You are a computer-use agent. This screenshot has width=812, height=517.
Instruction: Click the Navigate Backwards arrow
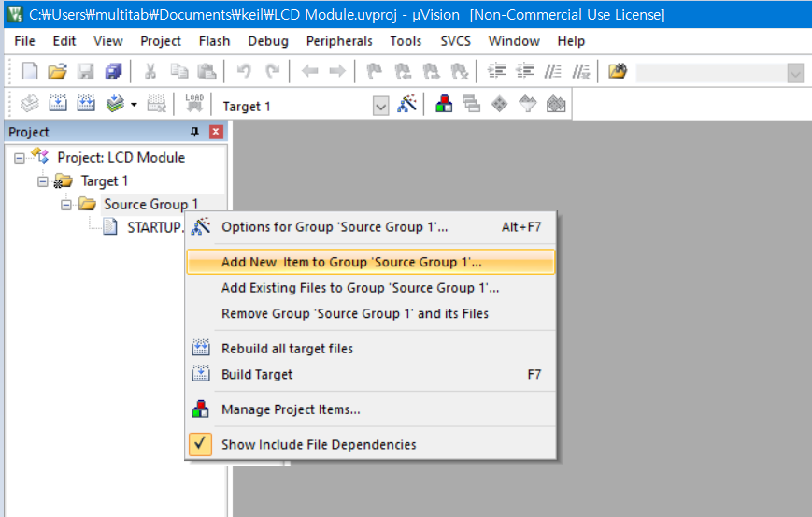point(309,71)
